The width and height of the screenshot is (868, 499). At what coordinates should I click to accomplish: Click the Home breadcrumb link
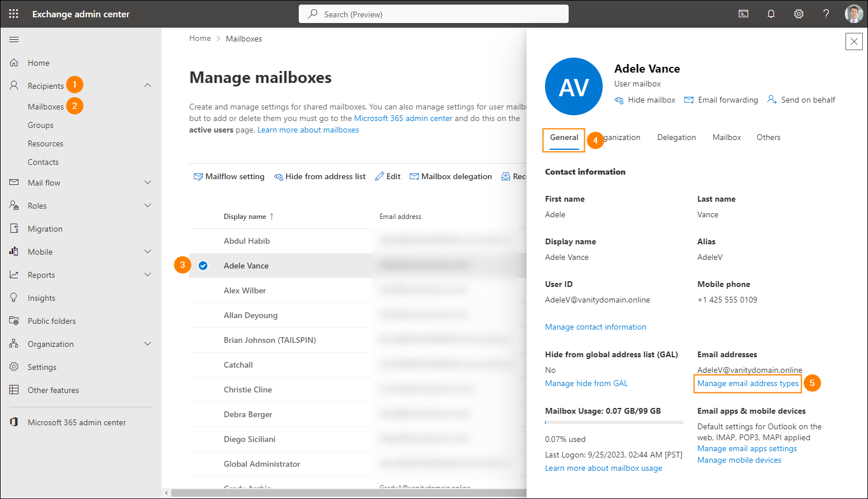[200, 39]
